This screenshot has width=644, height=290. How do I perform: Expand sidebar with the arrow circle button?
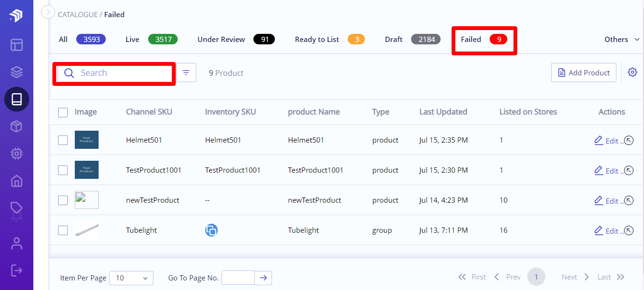48,11
